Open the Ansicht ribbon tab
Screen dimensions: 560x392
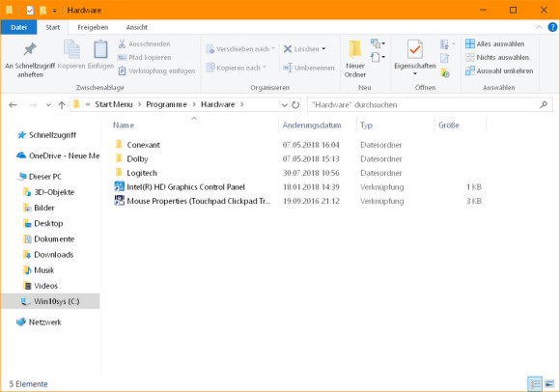coord(136,27)
